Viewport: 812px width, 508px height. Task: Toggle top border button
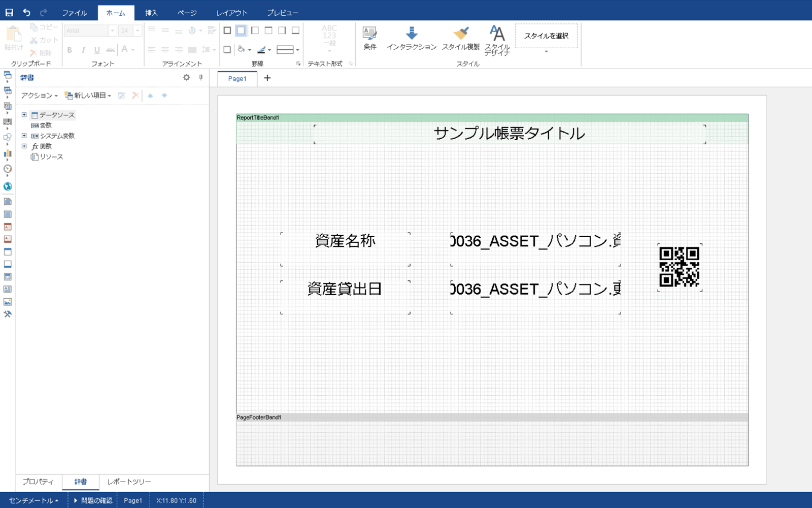pyautogui.click(x=268, y=30)
